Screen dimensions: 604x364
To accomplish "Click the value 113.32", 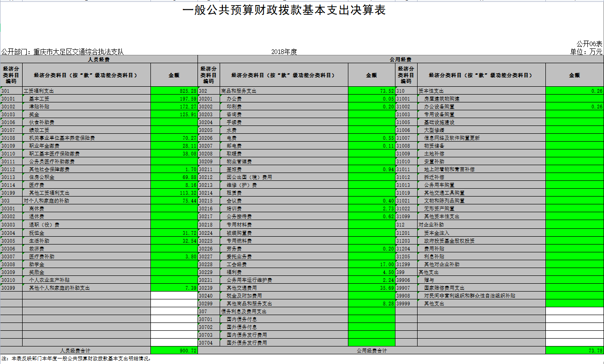I will click(x=174, y=193).
